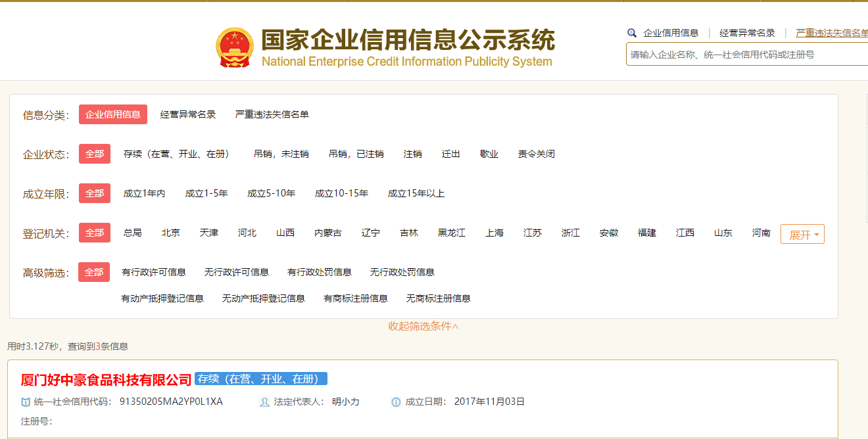Screen dimensions: 868x439
Task: Filter registration authority by 河北
Action: click(x=247, y=233)
